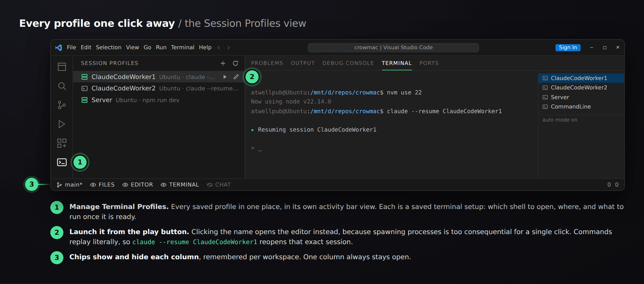Toggle the TERMINAL column chip
This screenshot has width=644, height=284.
coord(180,185)
